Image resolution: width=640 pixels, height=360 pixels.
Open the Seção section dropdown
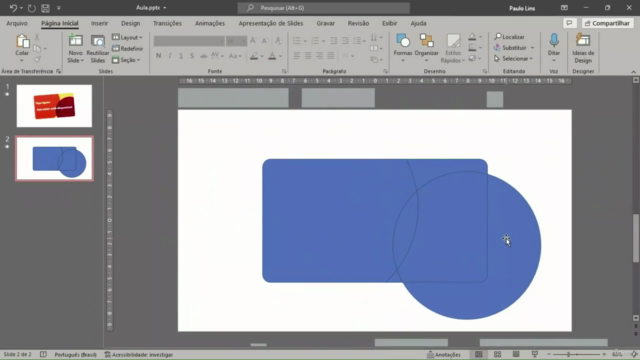coord(126,60)
